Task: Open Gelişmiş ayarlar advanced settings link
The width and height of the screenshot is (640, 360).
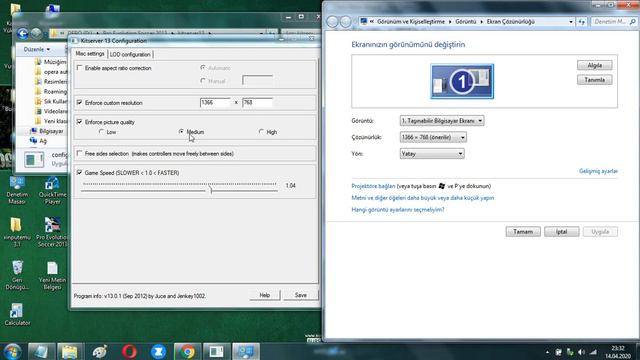Action: tap(598, 171)
